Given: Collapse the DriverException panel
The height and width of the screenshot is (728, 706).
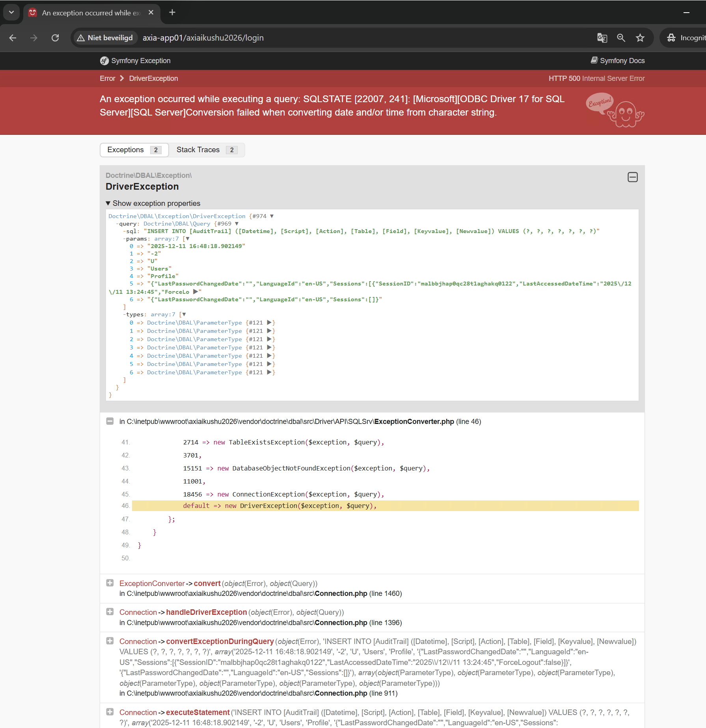Looking at the screenshot, I should [632, 177].
